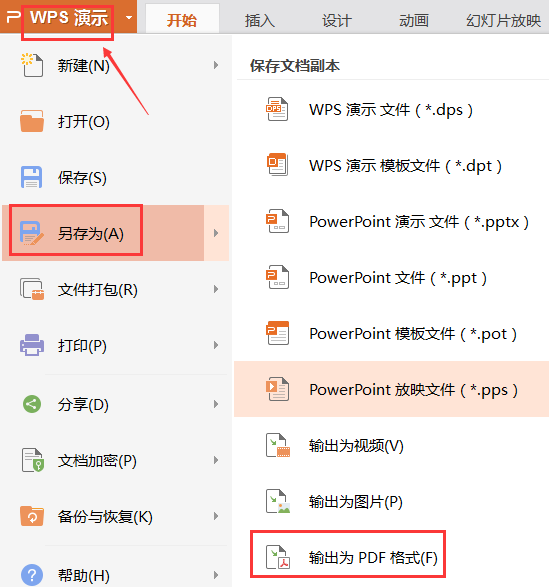Select 备份与恢复(K) menu item
Image resolution: width=549 pixels, height=587 pixels.
tap(116, 516)
